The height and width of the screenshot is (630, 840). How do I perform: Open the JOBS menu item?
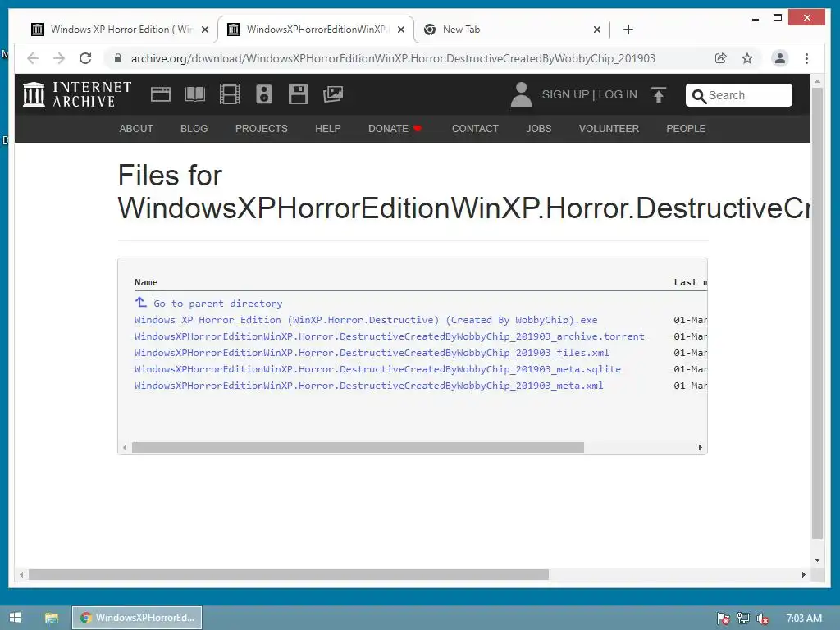pos(538,129)
